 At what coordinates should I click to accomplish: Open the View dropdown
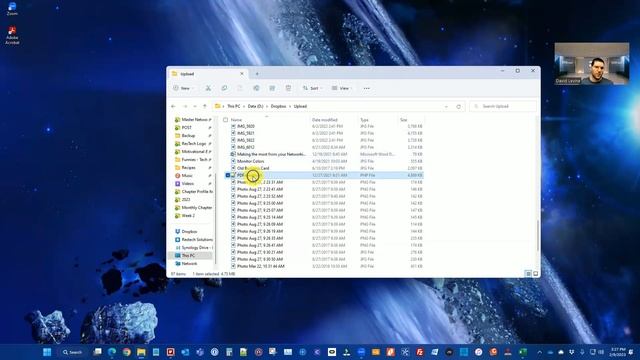click(342, 88)
